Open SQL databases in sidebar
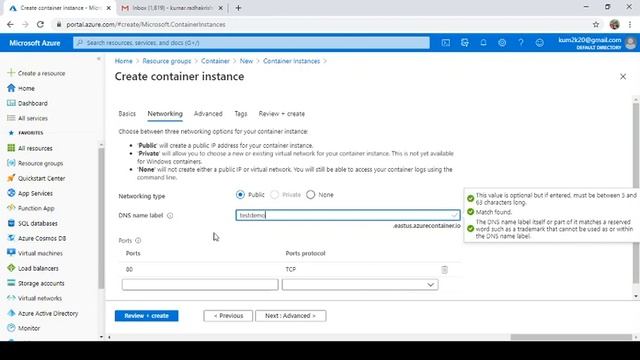640x360 pixels. click(x=38, y=223)
